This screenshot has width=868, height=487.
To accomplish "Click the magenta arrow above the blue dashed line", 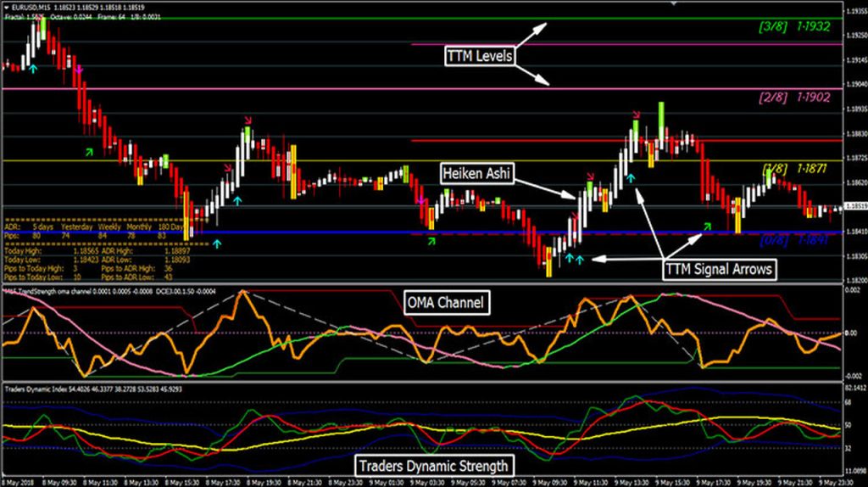I will pyautogui.click(x=420, y=201).
